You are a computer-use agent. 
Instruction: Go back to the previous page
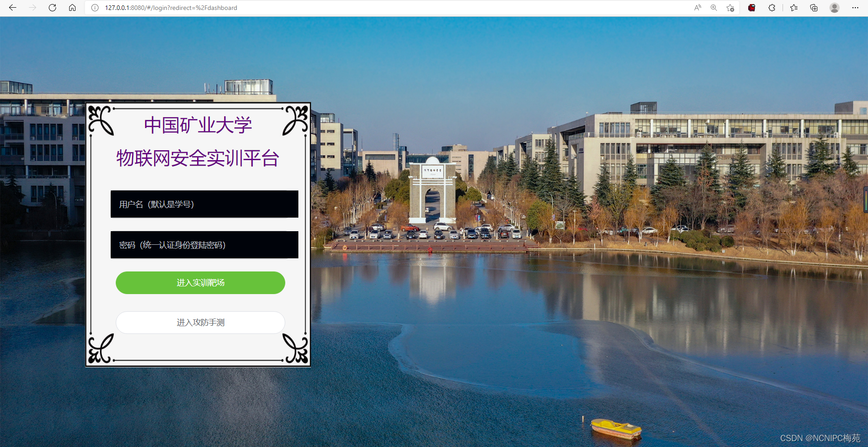(13, 8)
